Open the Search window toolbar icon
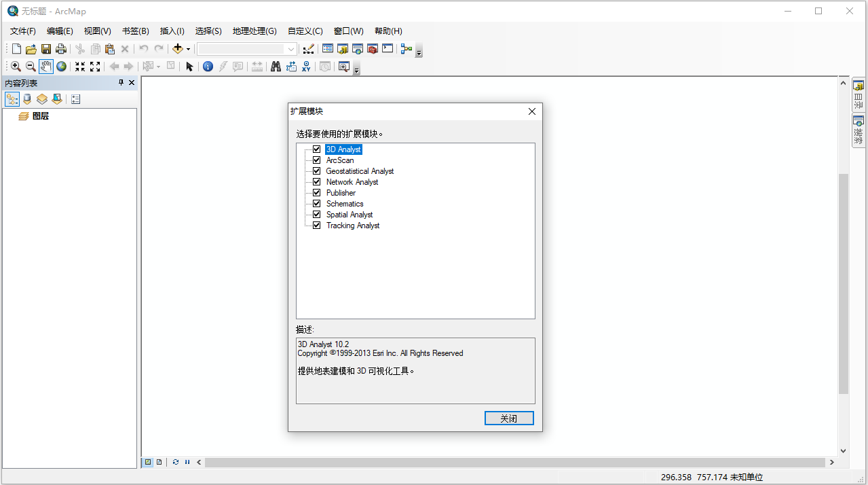This screenshot has width=868, height=485. (x=358, y=49)
